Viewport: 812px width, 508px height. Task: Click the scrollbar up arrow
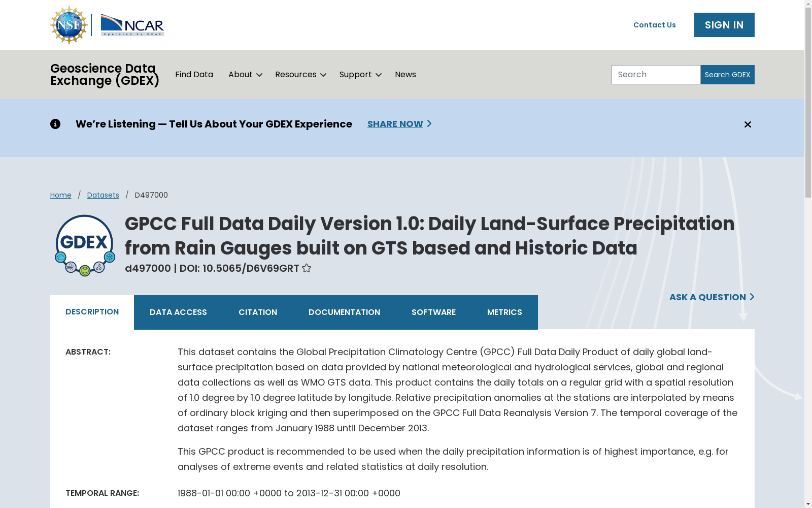pyautogui.click(x=808, y=4)
